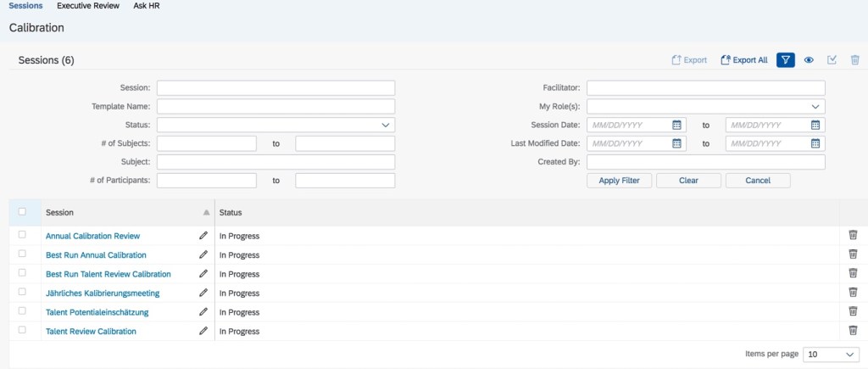Expand the Status dropdown filter
This screenshot has height=369, width=868.
coord(385,125)
